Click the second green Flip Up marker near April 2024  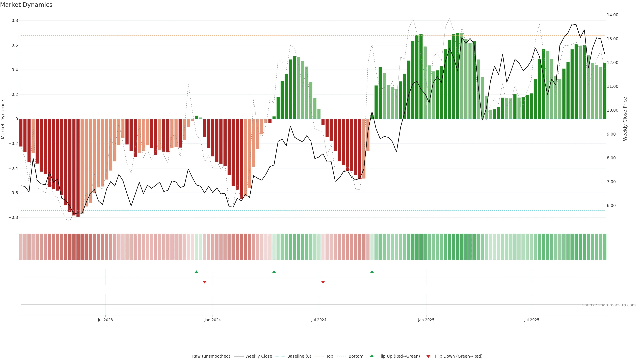tap(274, 272)
